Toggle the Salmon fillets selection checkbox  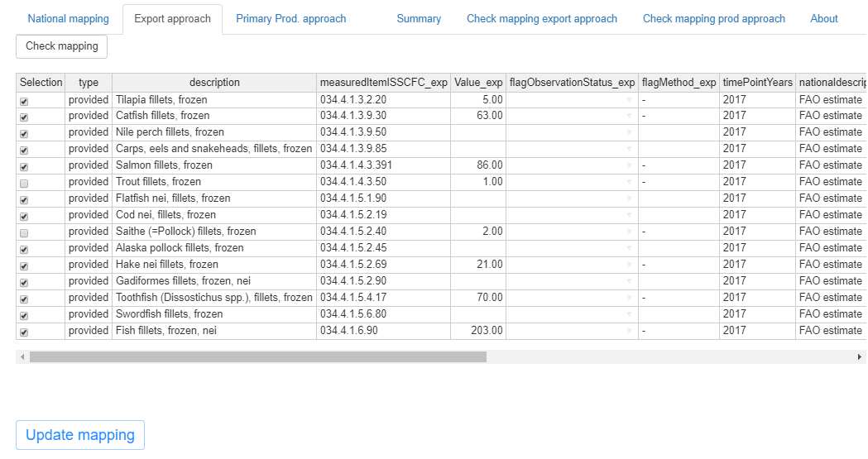pos(24,166)
